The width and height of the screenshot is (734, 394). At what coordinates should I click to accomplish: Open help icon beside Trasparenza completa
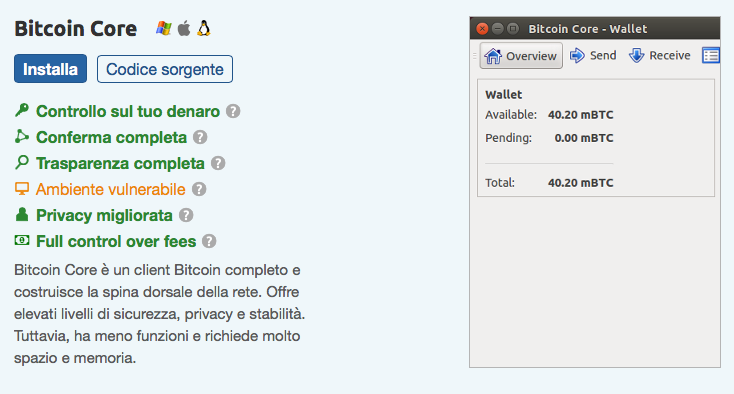(x=218, y=163)
